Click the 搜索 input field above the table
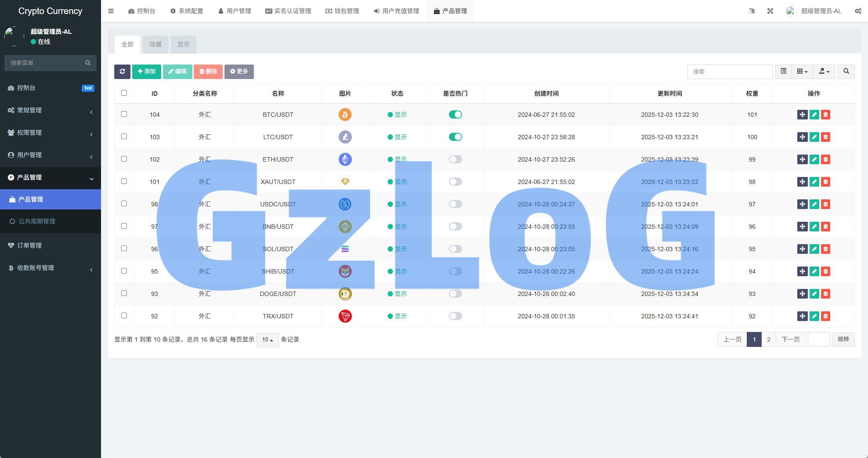 click(729, 71)
